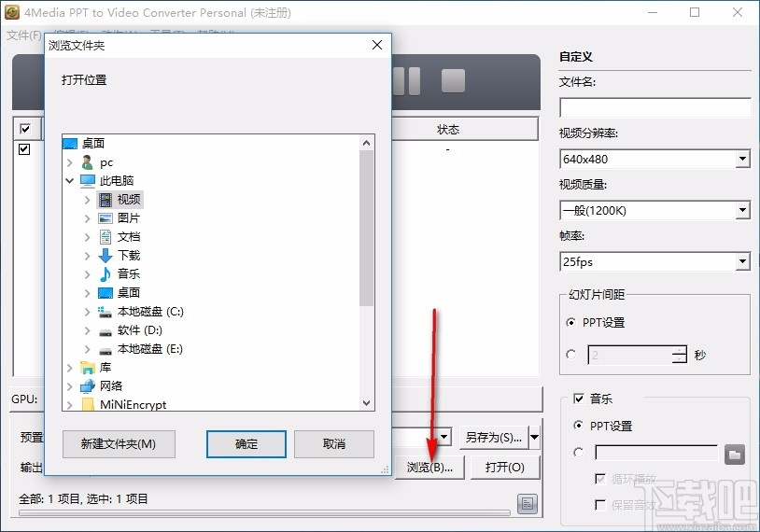
Task: Click the slide interval seconds stepper
Action: point(680,355)
